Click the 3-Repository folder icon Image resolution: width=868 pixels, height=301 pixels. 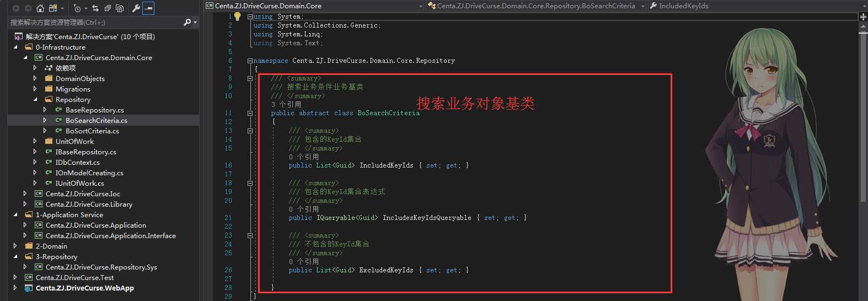click(x=29, y=256)
